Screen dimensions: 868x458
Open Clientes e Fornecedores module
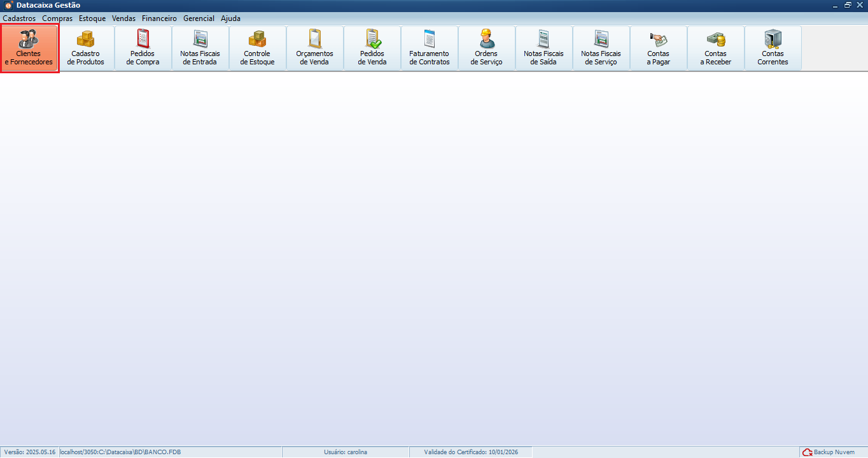[29, 48]
